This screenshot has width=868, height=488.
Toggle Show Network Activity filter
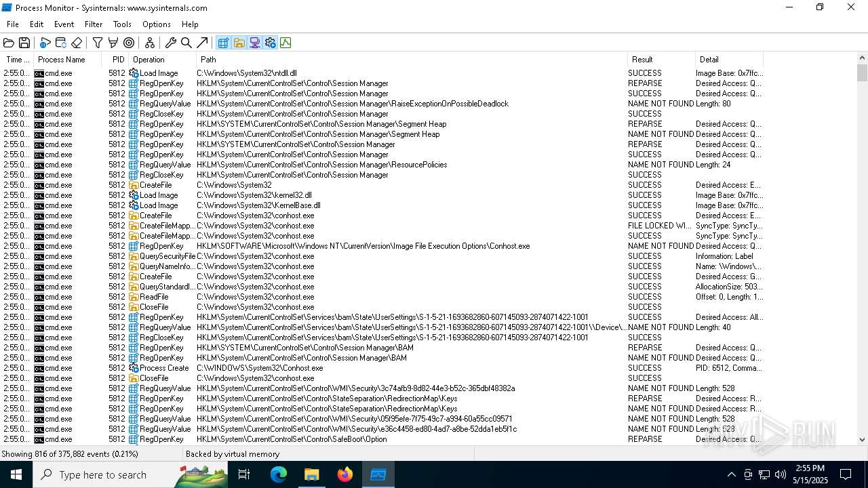point(254,43)
